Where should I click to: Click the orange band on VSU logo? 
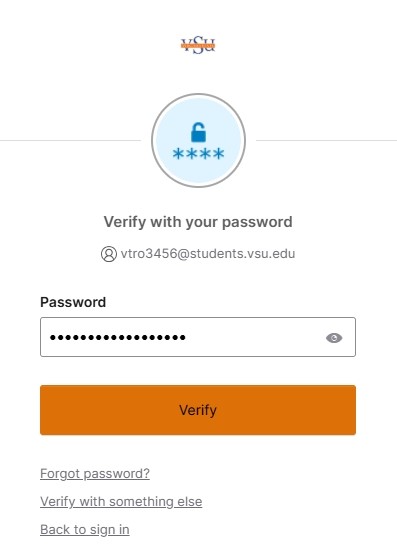click(x=198, y=45)
